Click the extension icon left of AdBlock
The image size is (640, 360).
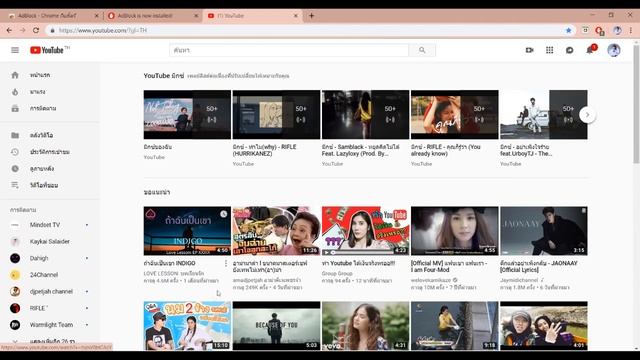click(585, 30)
